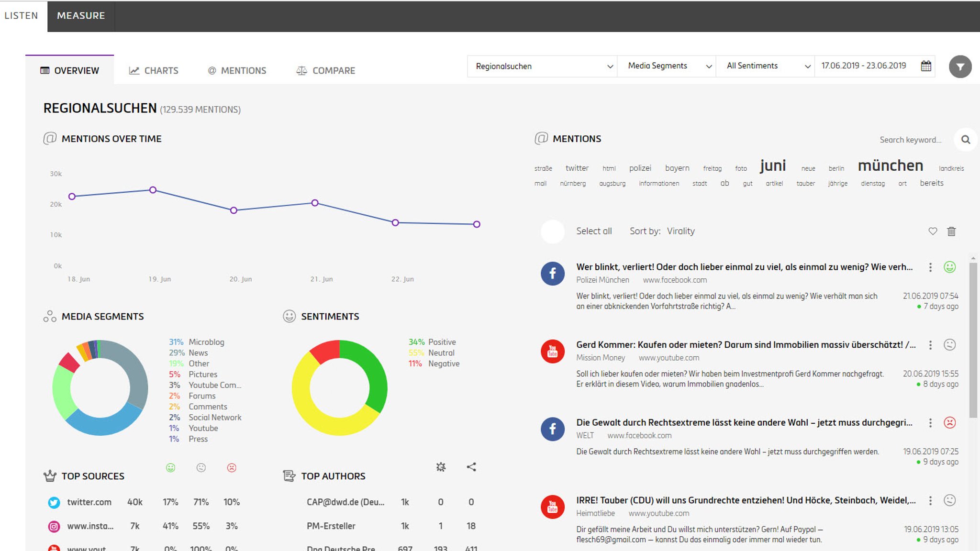The image size is (980, 551).
Task: Open options menu for Heimatliebe mention
Action: [x=930, y=500]
